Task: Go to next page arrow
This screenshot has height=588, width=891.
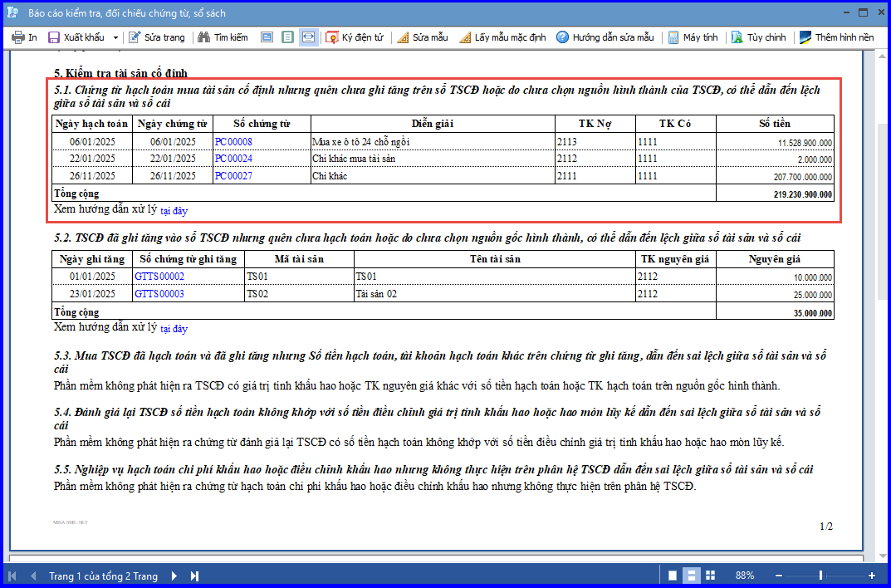Action: (x=174, y=576)
